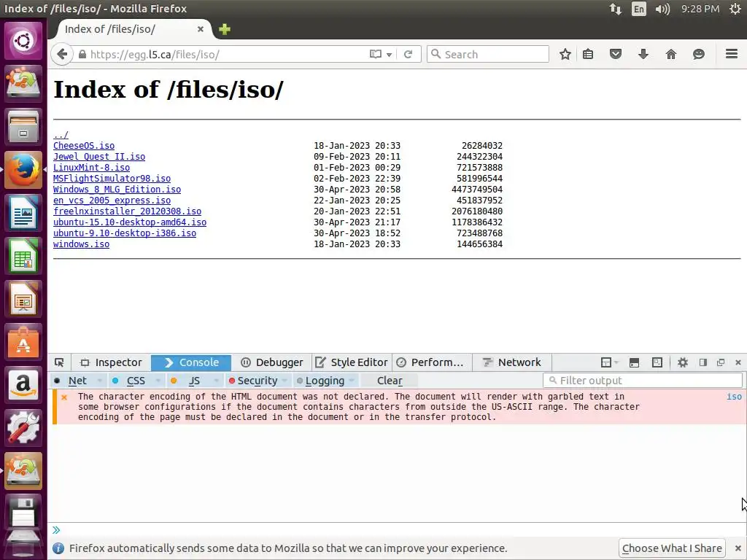
Task: Bookmark this page with the star icon
Action: coord(565,54)
